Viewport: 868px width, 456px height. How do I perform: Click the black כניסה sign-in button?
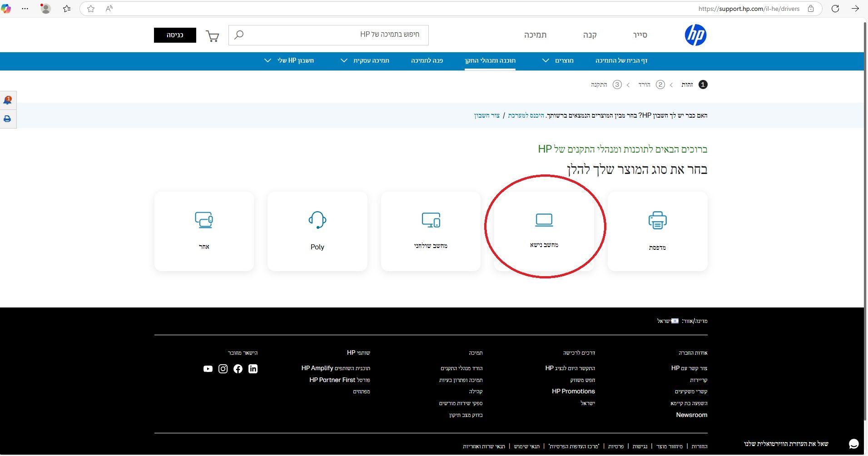click(x=175, y=35)
